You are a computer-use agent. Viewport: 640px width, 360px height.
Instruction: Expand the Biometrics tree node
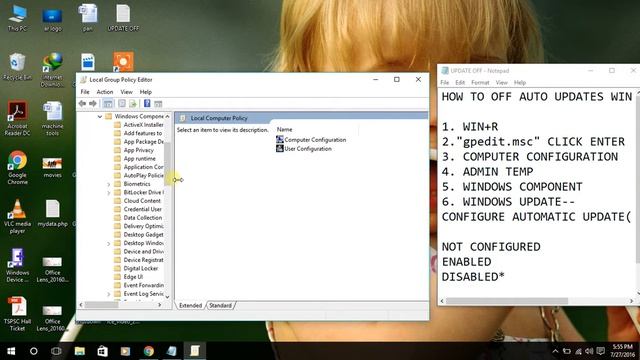point(109,184)
